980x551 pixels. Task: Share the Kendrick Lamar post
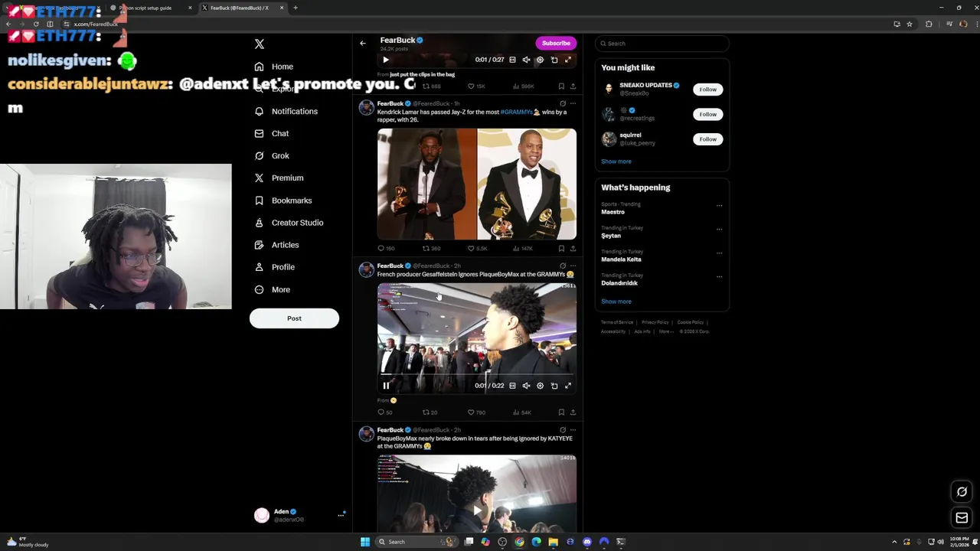(x=573, y=249)
